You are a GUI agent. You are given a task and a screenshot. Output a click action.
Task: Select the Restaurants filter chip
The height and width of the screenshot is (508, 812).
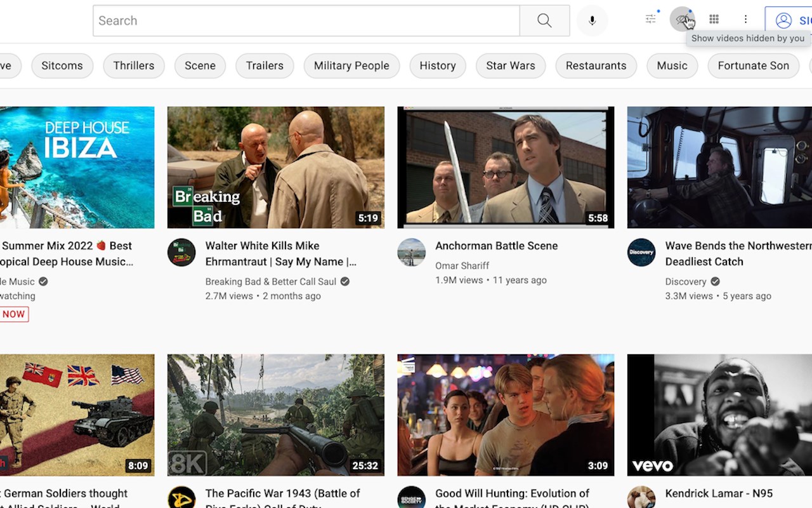tap(596, 65)
